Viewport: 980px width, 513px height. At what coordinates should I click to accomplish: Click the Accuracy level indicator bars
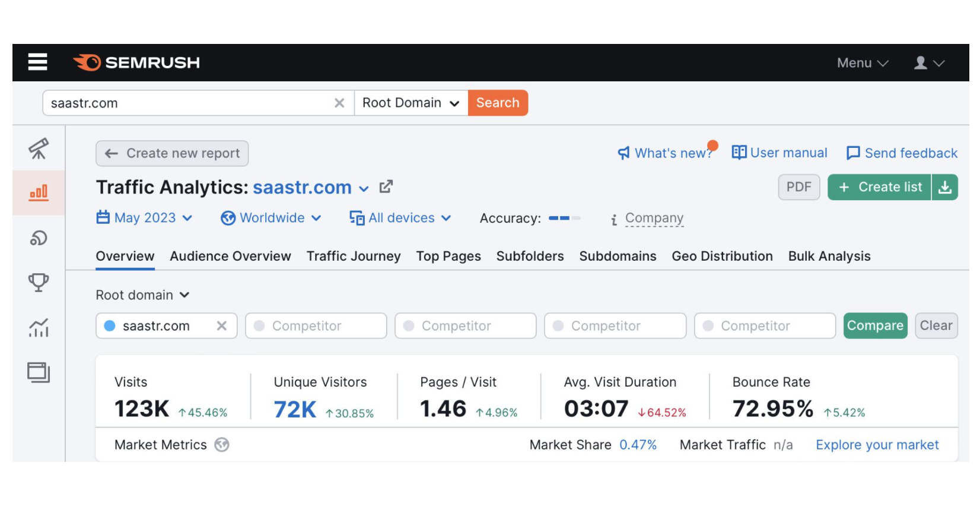coord(564,218)
